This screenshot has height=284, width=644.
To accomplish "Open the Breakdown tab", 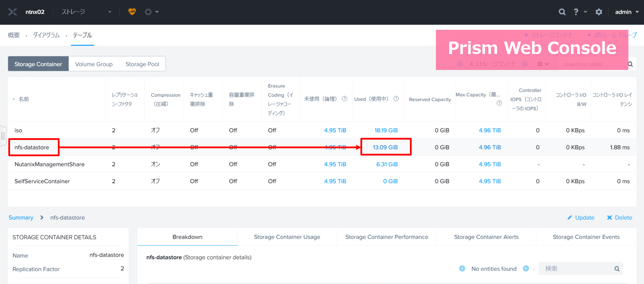I will coord(187,237).
